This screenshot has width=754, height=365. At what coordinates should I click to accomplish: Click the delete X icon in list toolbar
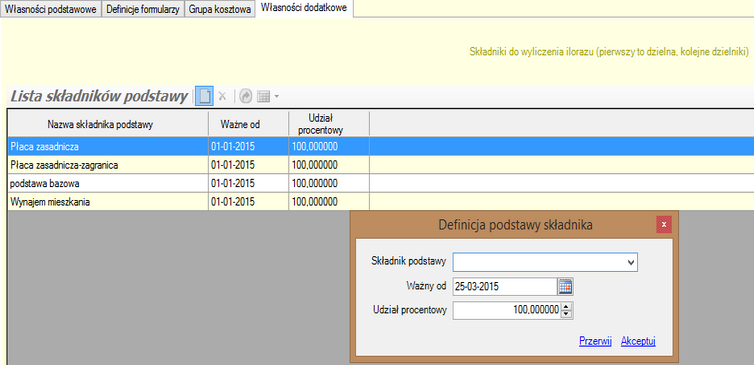pos(222,96)
